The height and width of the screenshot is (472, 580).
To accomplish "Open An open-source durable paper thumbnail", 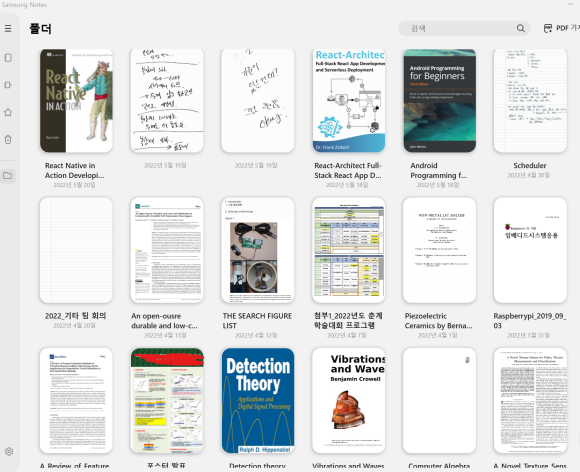I will coord(167,250).
